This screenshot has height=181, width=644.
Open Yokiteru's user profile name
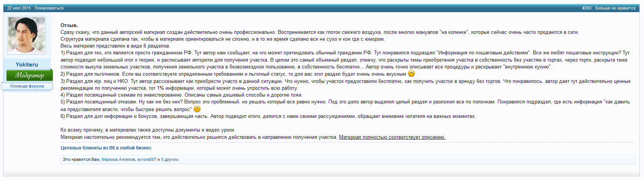27,65
